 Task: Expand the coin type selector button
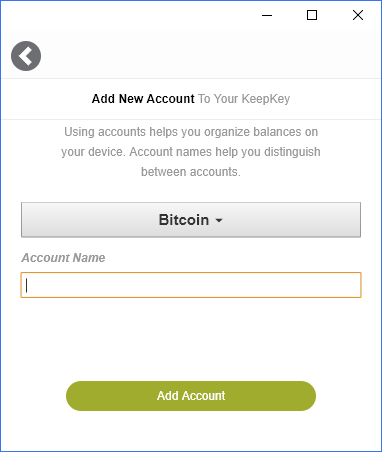point(191,220)
